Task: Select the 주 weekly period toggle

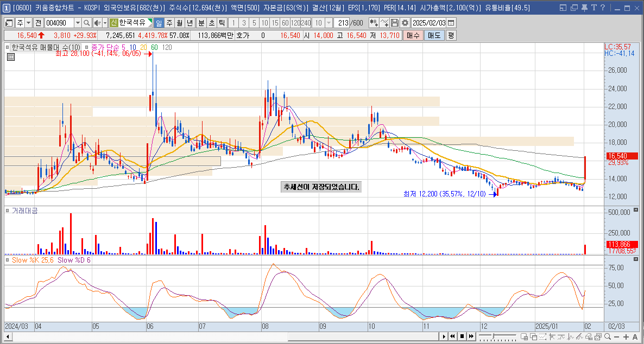Action: click(x=169, y=23)
